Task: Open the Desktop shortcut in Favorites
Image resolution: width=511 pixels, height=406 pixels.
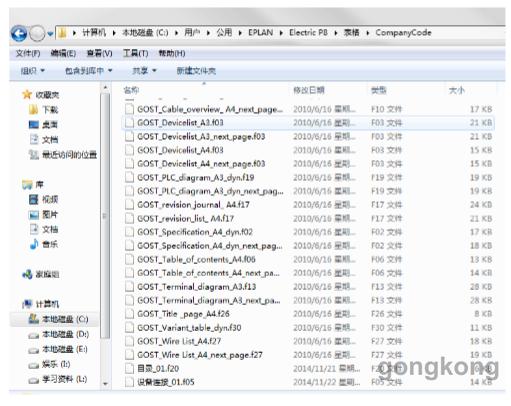Action: click(x=44, y=125)
